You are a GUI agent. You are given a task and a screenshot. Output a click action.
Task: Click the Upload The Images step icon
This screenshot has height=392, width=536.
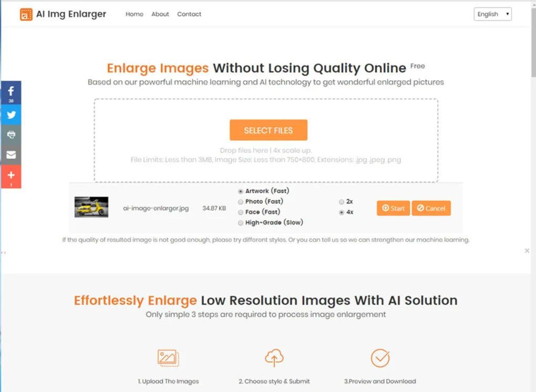[168, 358]
